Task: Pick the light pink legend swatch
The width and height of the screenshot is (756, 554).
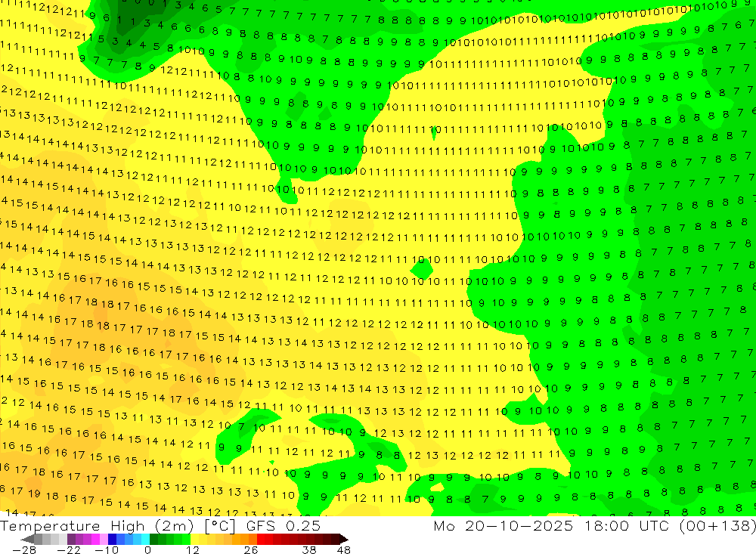Action: pos(104,539)
